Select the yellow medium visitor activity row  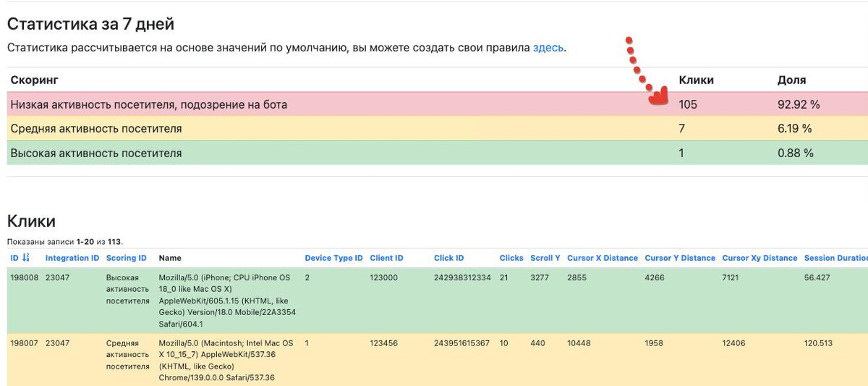click(438, 129)
